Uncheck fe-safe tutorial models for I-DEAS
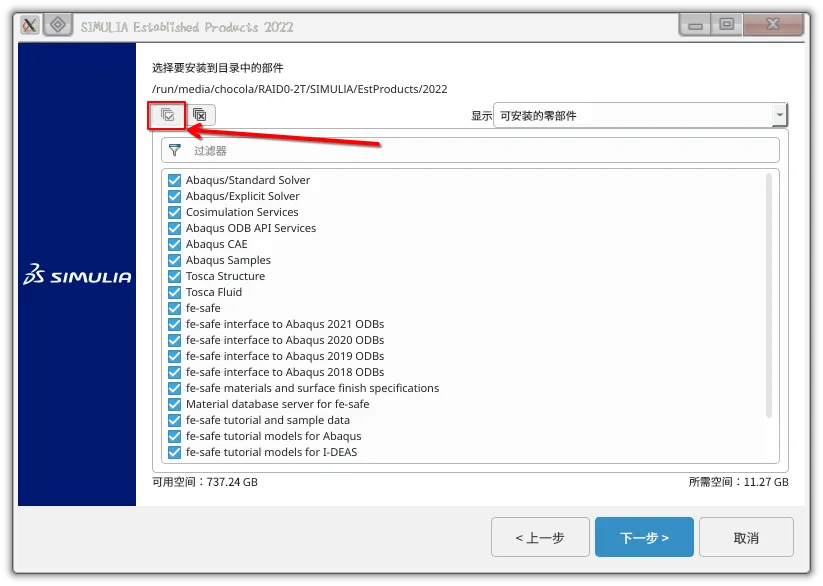This screenshot has height=586, width=823. tap(175, 452)
